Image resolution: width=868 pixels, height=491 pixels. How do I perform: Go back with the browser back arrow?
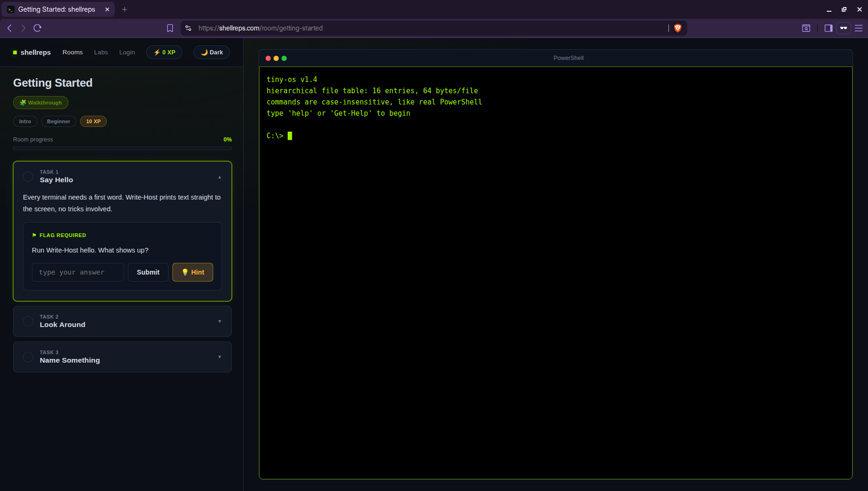point(9,28)
